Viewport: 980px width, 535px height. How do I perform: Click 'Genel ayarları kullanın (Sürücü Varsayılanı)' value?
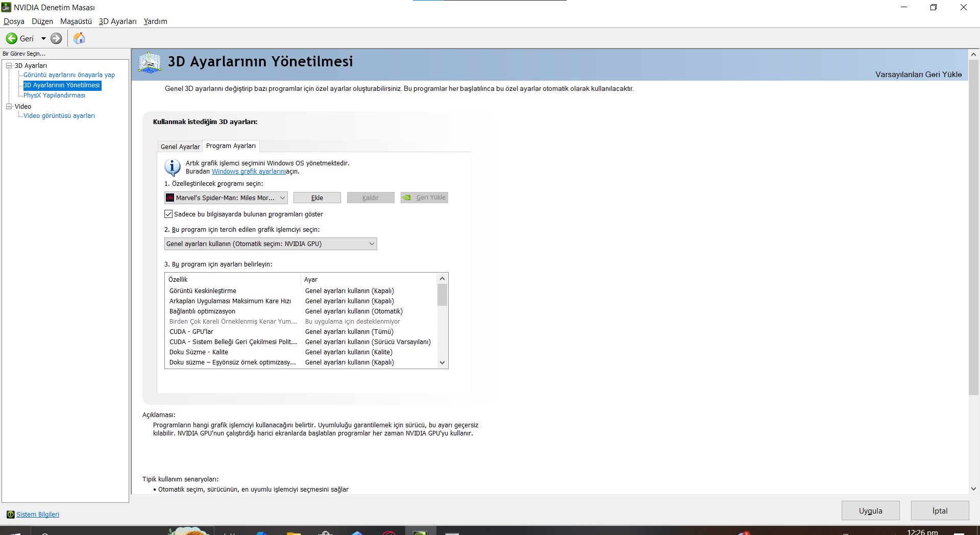[x=368, y=342]
